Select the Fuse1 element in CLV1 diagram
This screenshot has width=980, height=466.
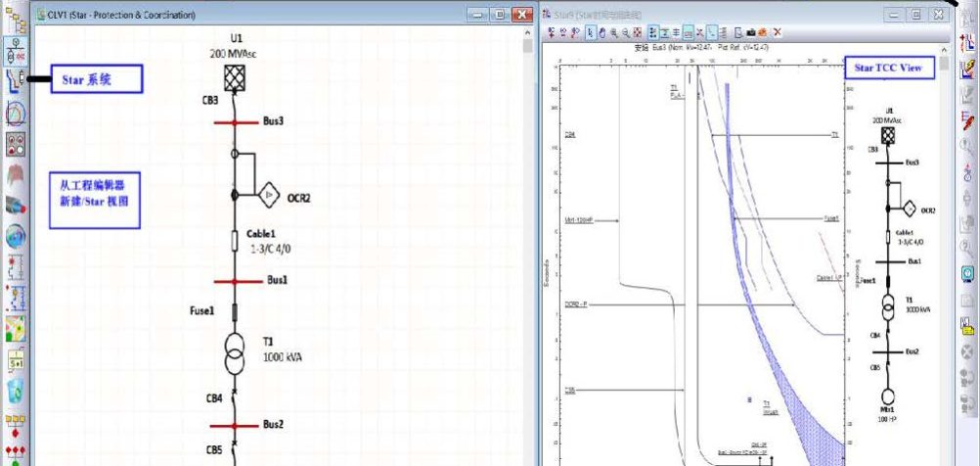pyautogui.click(x=235, y=312)
